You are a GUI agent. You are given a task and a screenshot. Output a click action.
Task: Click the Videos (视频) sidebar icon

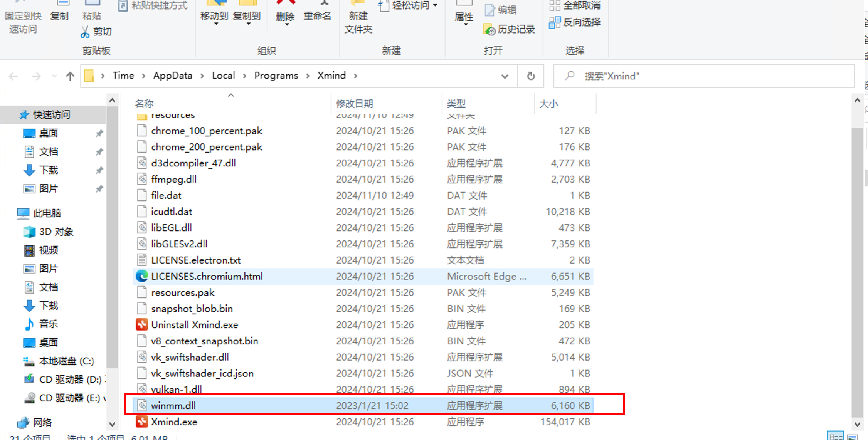(29, 250)
